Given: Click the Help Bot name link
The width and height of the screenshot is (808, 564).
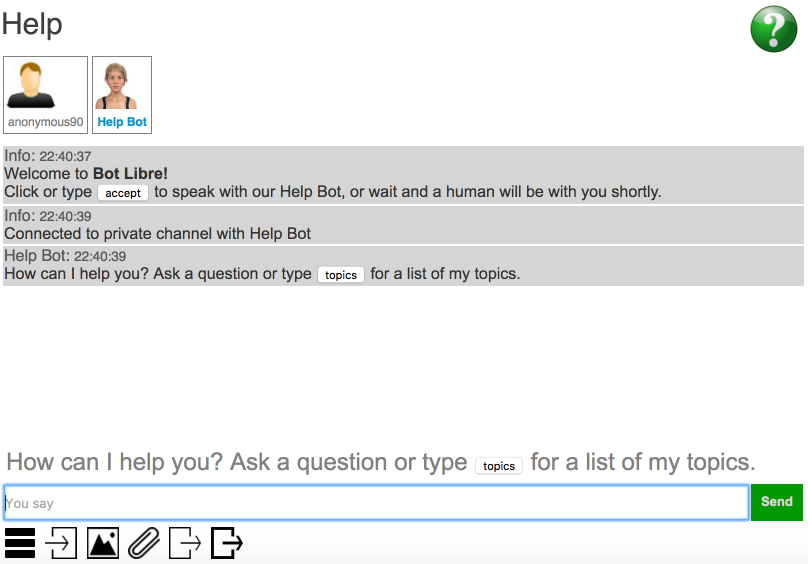Looking at the screenshot, I should coord(122,122).
